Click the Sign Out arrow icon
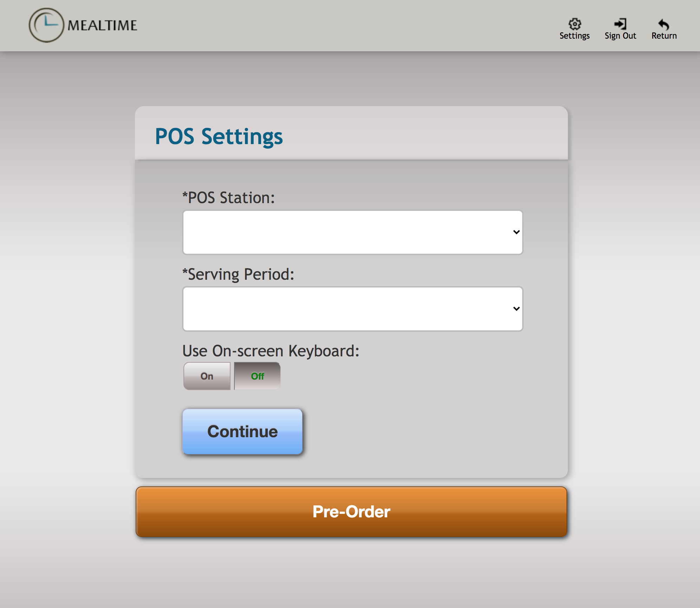This screenshot has height=608, width=700. pos(620,24)
